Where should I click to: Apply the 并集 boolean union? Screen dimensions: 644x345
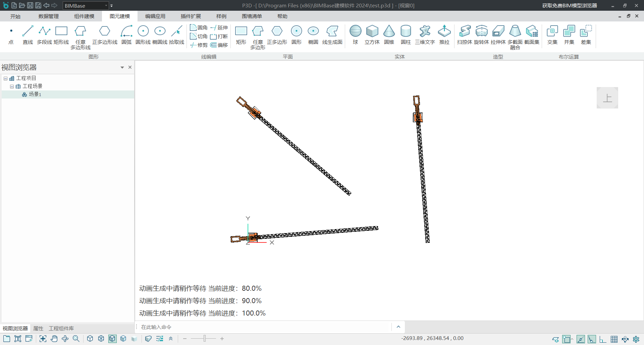569,35
